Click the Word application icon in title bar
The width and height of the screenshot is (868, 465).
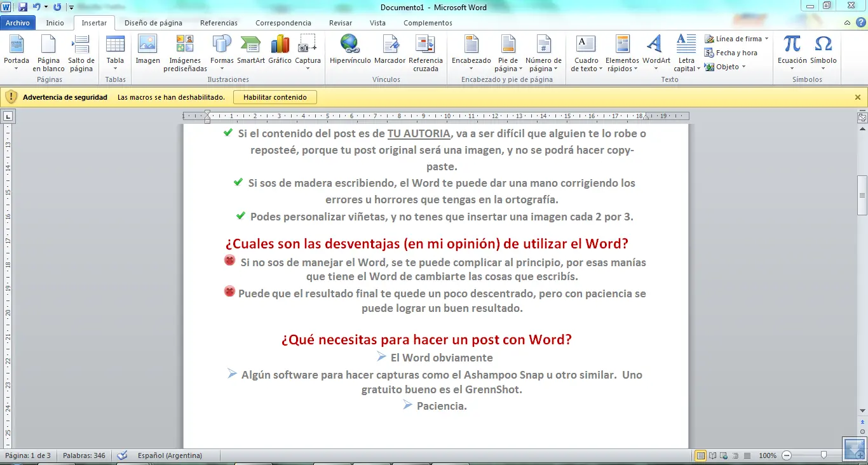tap(6, 7)
